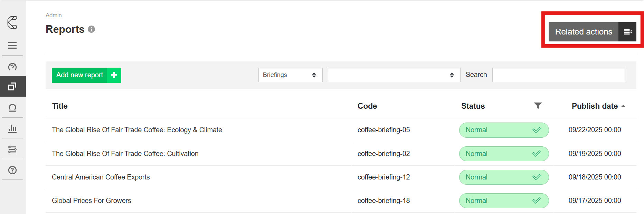Click the Title column header
Screen dimensions: 644x214
click(60, 106)
